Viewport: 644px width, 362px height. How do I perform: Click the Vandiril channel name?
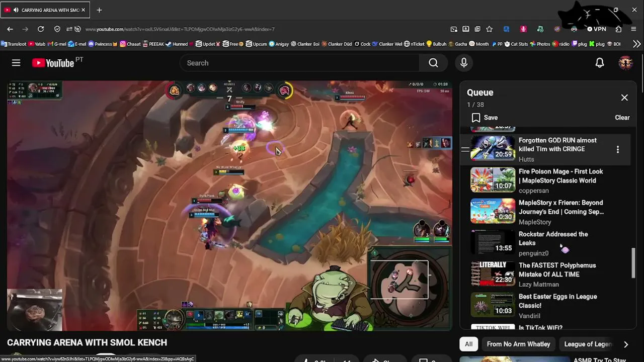529,316
